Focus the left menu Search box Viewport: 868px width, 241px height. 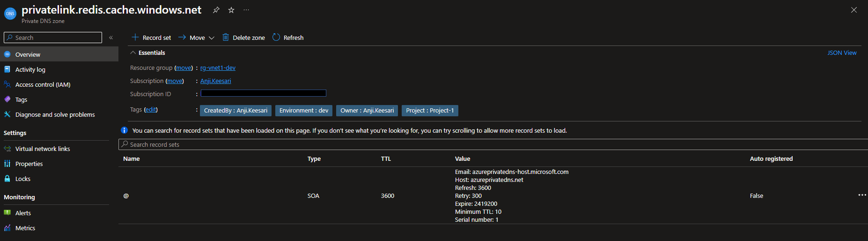tap(53, 38)
